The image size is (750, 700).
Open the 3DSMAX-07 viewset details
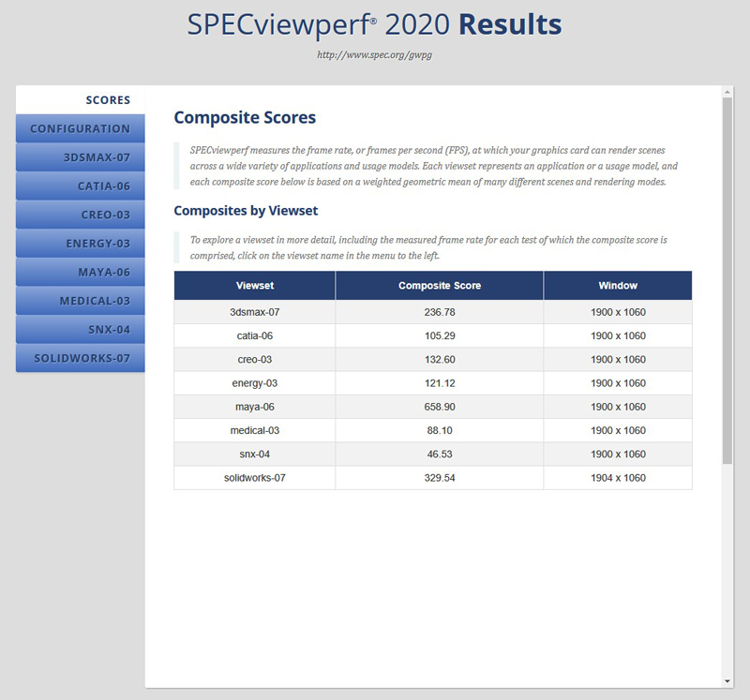tap(81, 157)
